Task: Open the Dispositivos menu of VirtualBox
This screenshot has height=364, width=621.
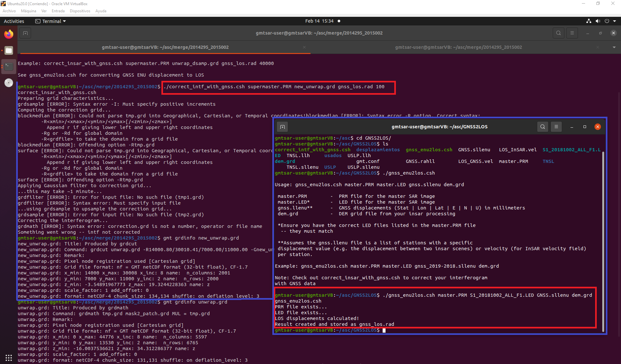Action: click(x=80, y=11)
